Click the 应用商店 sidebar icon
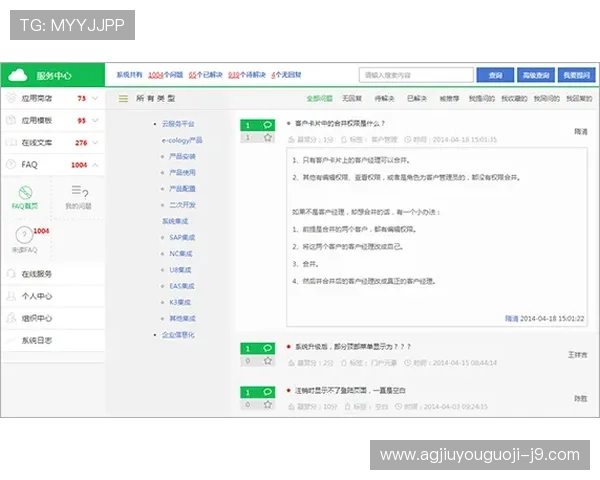 [x=11, y=98]
